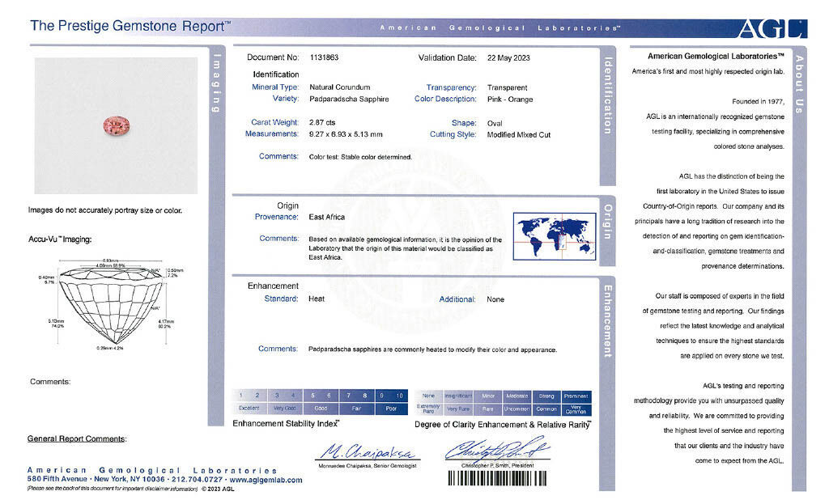
Task: Click the 'Based on available gemological information' origin comment
Action: coord(406,248)
